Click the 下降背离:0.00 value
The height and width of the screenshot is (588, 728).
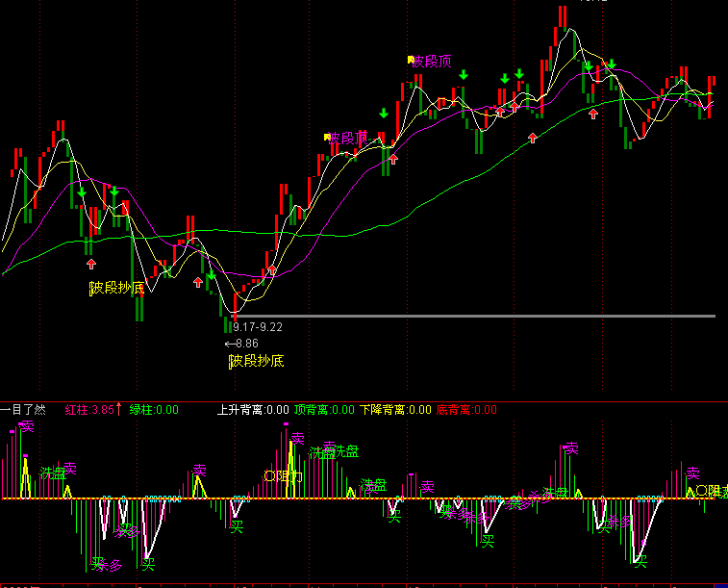(x=395, y=410)
